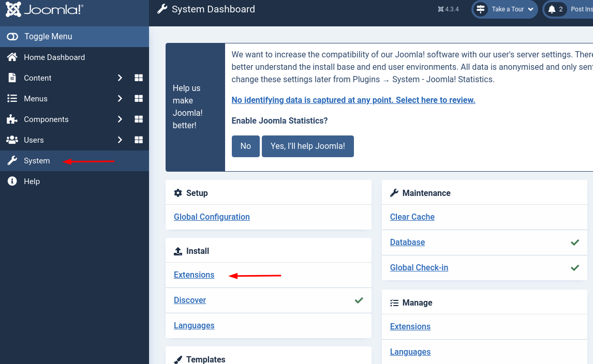593x364 pixels.
Task: Open Extensions under the Install panel
Action: 194,275
